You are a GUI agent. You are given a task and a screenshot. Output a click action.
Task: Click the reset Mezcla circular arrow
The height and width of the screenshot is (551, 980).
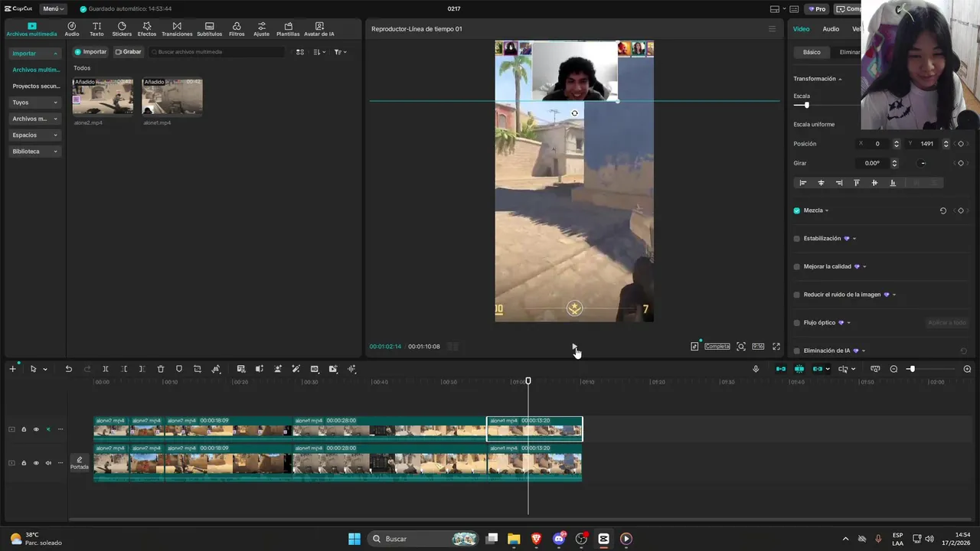(x=943, y=210)
